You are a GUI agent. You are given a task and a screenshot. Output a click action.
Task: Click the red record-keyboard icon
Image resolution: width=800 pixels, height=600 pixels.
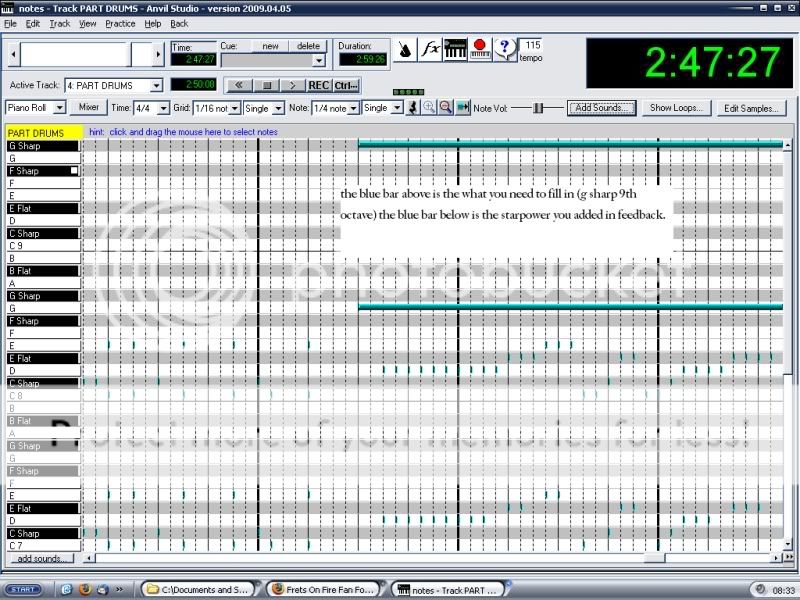pos(480,50)
